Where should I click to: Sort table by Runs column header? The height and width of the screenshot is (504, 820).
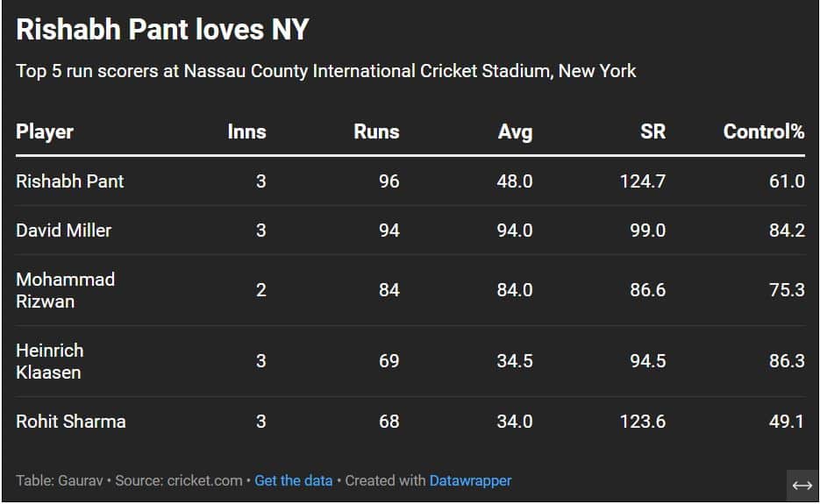376,132
